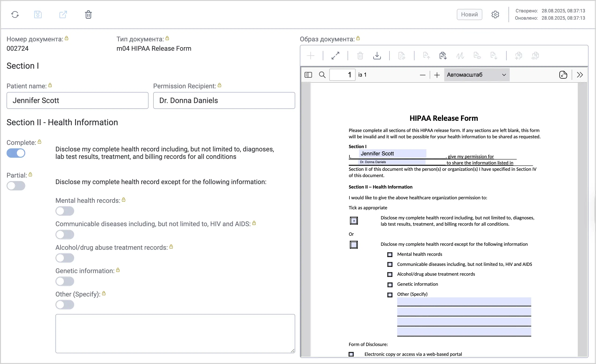
Task: Enable Other (Specify) toggle
Action: click(x=65, y=305)
